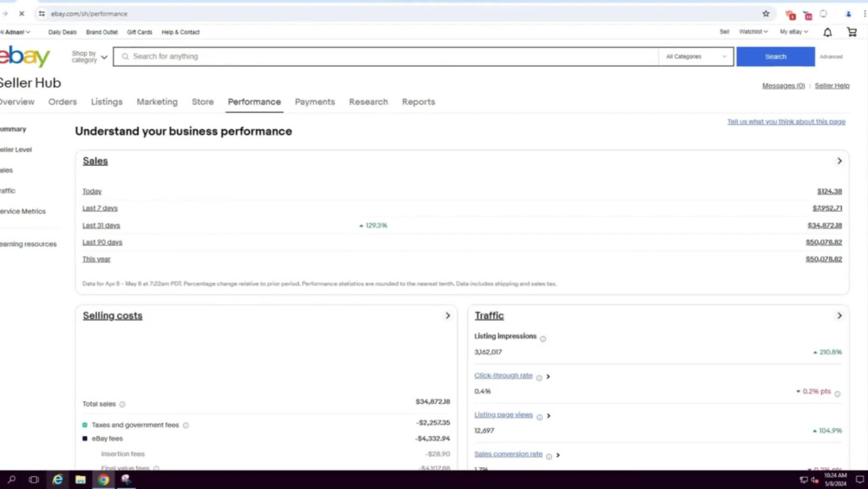Click volume icon in system tray
Screen dimensions: 868x489
(x=815, y=480)
